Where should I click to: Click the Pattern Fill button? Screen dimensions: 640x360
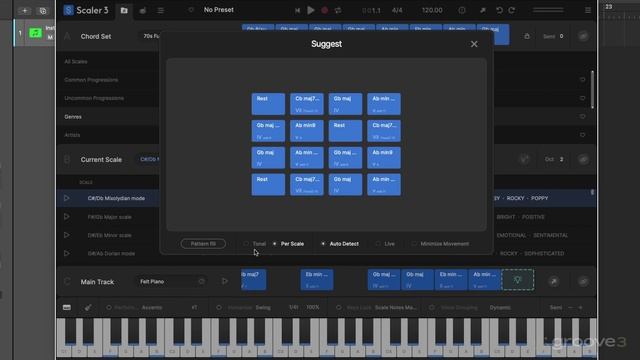[203, 244]
